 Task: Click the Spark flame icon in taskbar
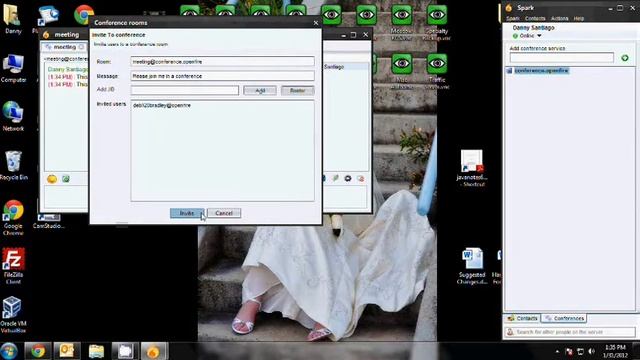(154, 351)
